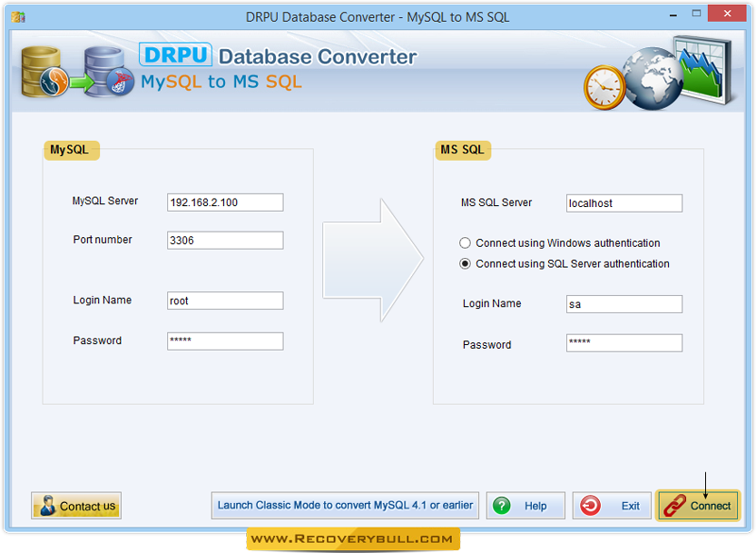Focus the MySQL Server address field
Viewport: 756px width, 553px height.
[x=225, y=202]
